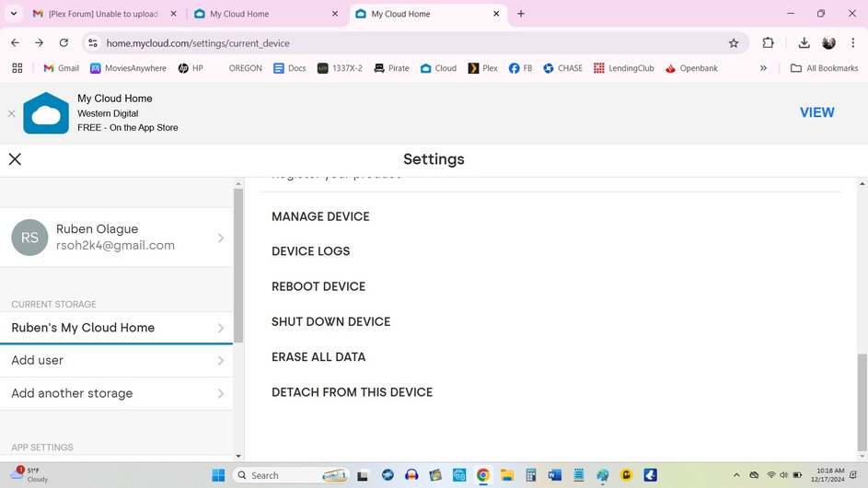Open Word from taskbar

pyautogui.click(x=555, y=475)
